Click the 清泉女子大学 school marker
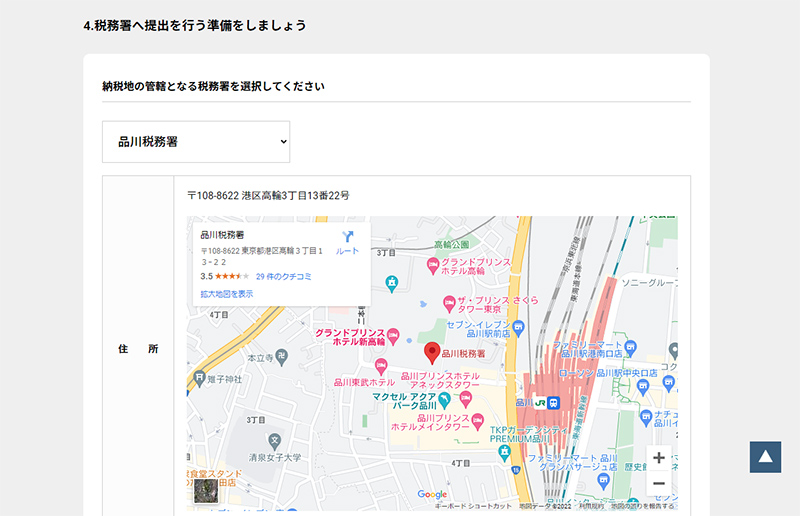 coord(275,438)
